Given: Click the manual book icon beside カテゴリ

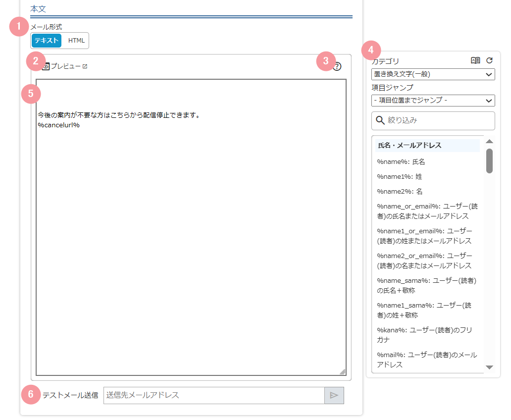Looking at the screenshot, I should [x=475, y=60].
